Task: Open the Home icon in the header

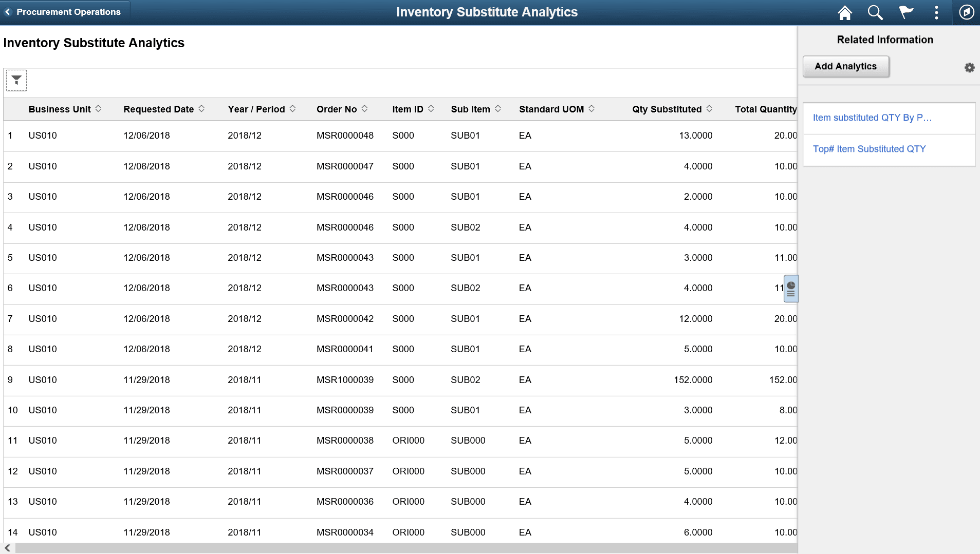Action: coord(844,12)
